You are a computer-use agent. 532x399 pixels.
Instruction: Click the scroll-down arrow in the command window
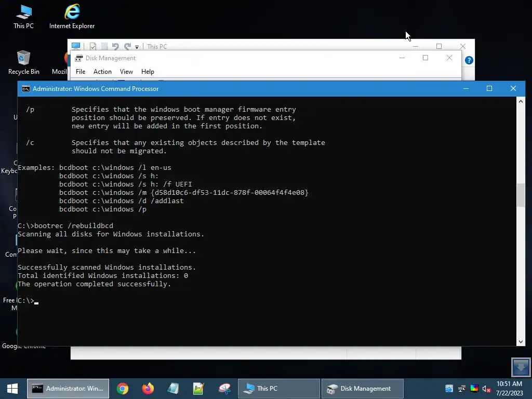click(x=521, y=342)
